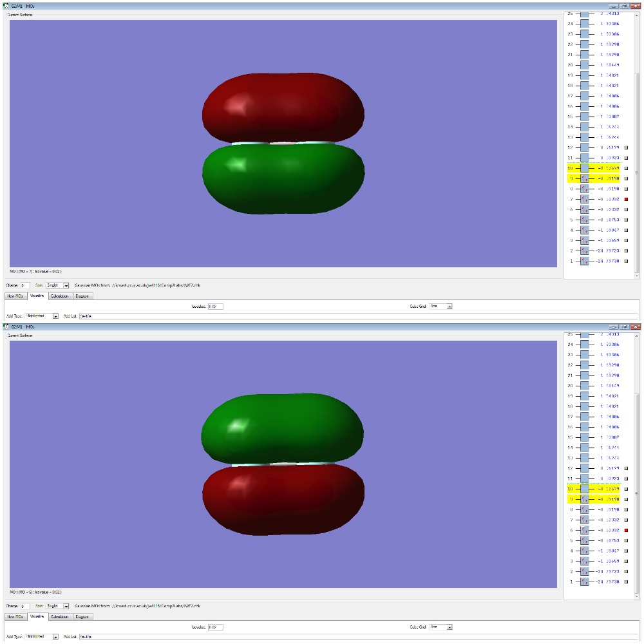Open New MOs tab in MO = 6 window
The image size is (644, 644).
pos(15,617)
